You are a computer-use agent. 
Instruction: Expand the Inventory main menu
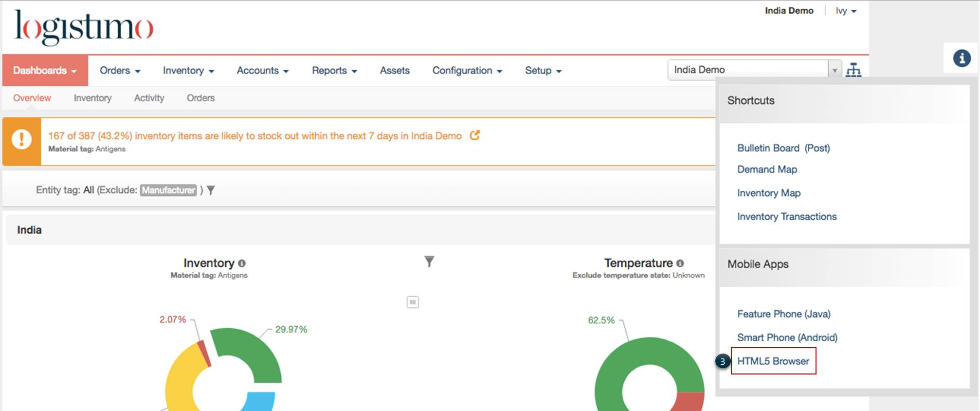tap(189, 71)
